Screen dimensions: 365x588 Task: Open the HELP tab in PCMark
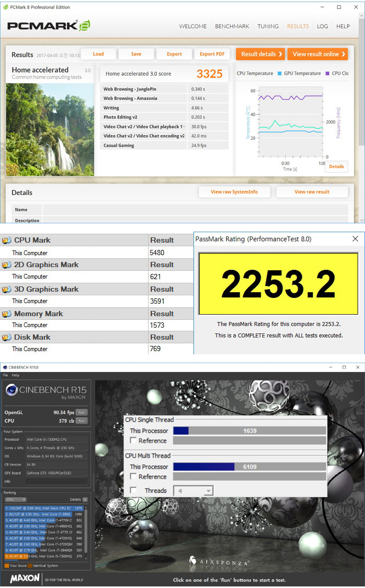343,26
